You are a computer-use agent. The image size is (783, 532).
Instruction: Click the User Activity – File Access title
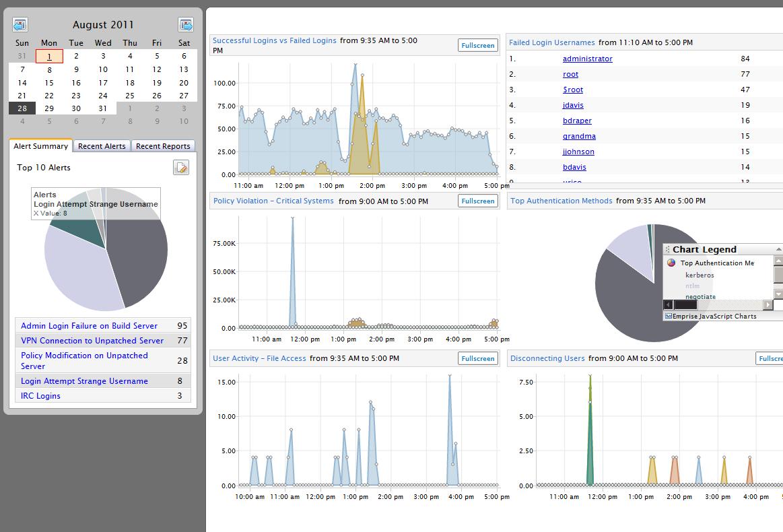coord(259,358)
